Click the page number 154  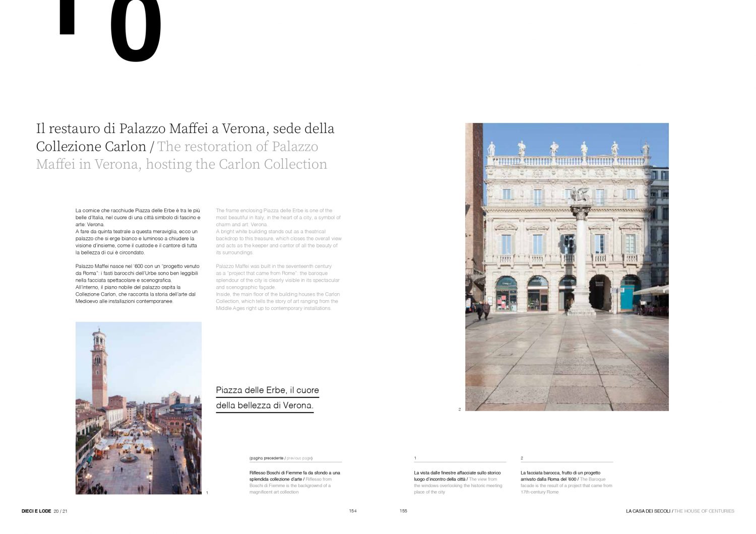pyautogui.click(x=353, y=511)
